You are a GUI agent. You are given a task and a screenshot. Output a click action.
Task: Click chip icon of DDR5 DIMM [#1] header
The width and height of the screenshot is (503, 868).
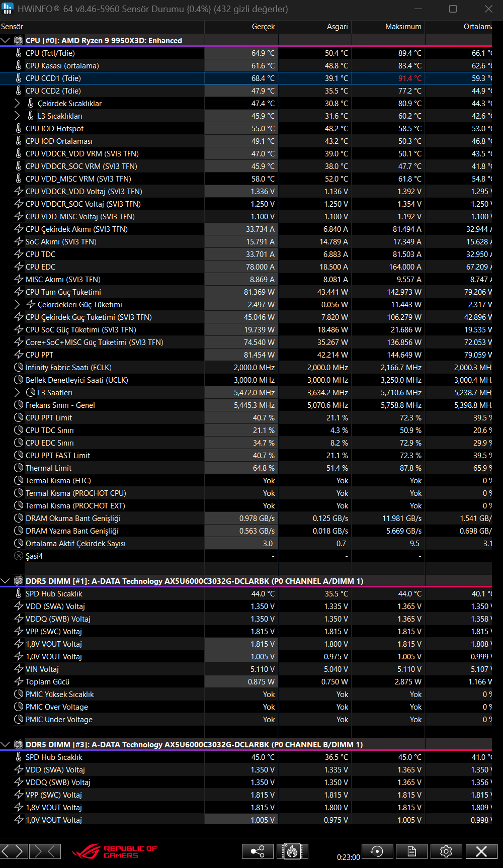[19, 581]
